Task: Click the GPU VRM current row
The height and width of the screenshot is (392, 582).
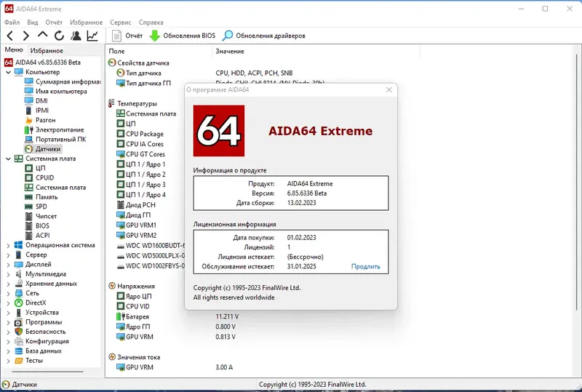Action: click(x=175, y=367)
